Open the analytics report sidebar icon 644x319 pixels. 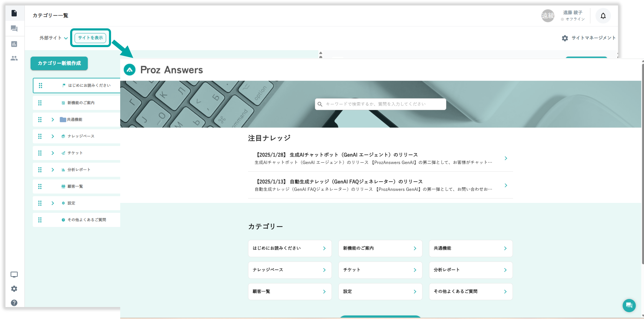click(x=14, y=44)
